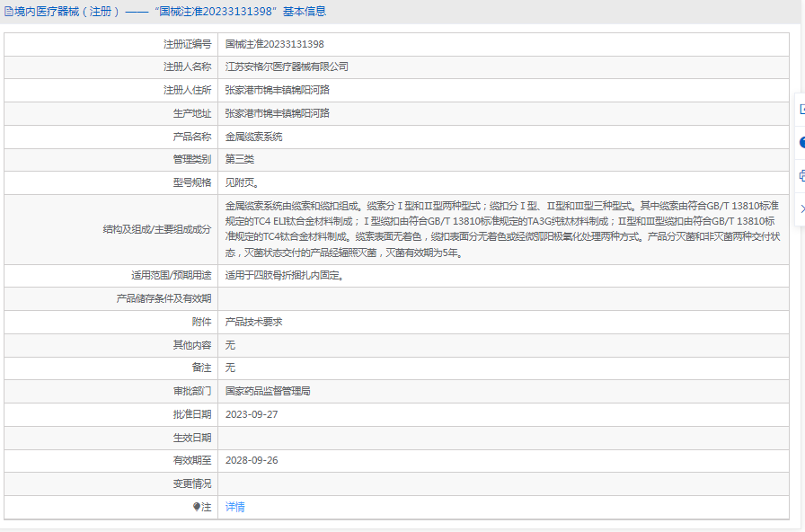This screenshot has width=805, height=532.
Task: Select management category value 第三类
Action: [x=240, y=159]
